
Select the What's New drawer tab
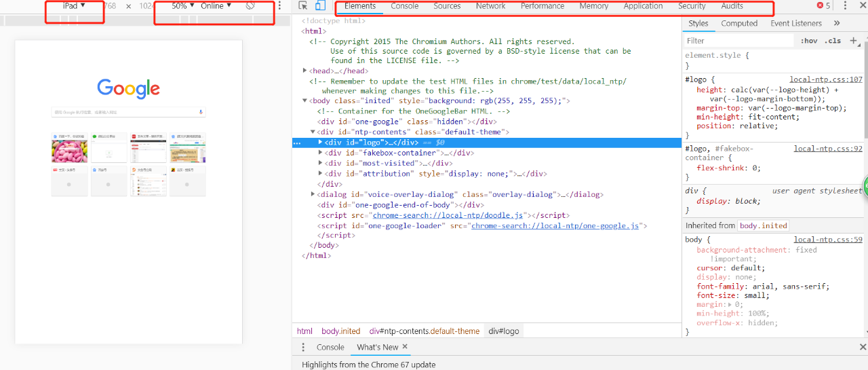point(378,347)
